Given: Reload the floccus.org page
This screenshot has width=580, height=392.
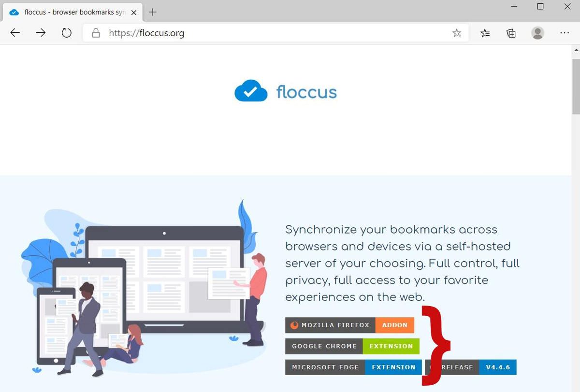Looking at the screenshot, I should [x=66, y=33].
